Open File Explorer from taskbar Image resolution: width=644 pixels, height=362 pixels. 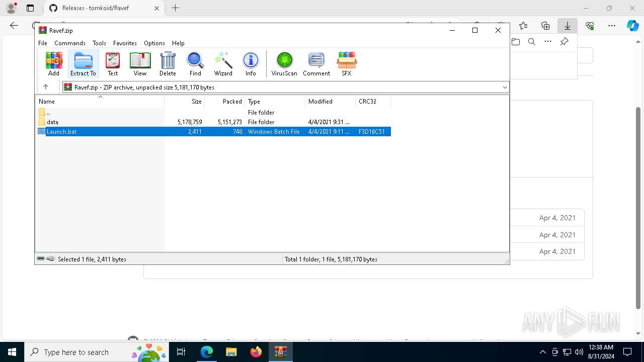(x=231, y=352)
